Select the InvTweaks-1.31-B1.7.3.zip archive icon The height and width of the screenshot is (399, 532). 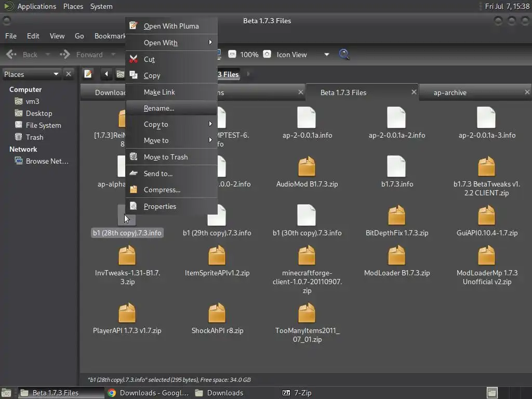coord(127,255)
